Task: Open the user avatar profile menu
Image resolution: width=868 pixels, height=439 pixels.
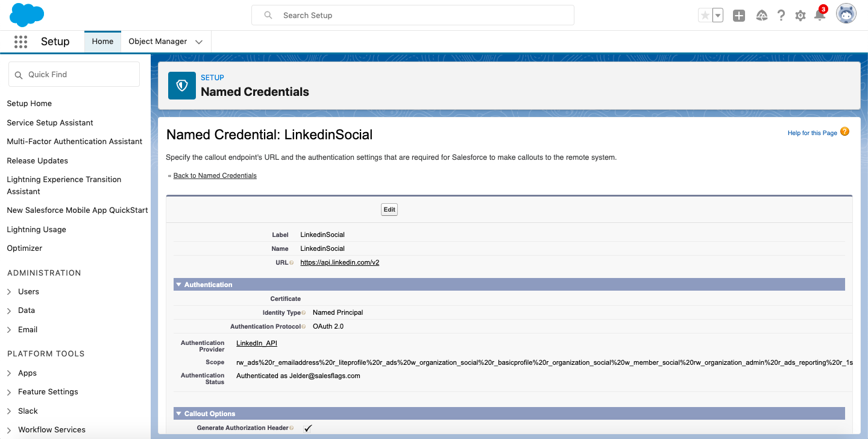Action: (846, 14)
